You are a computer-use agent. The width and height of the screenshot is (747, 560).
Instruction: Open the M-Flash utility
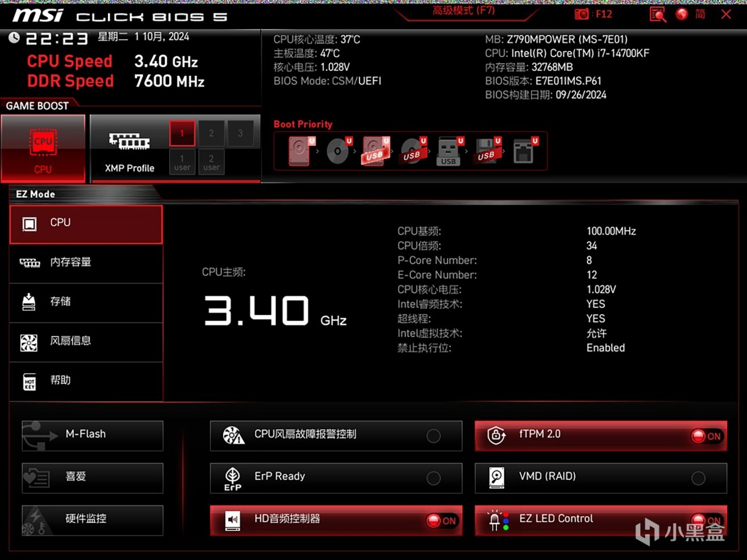(x=92, y=435)
